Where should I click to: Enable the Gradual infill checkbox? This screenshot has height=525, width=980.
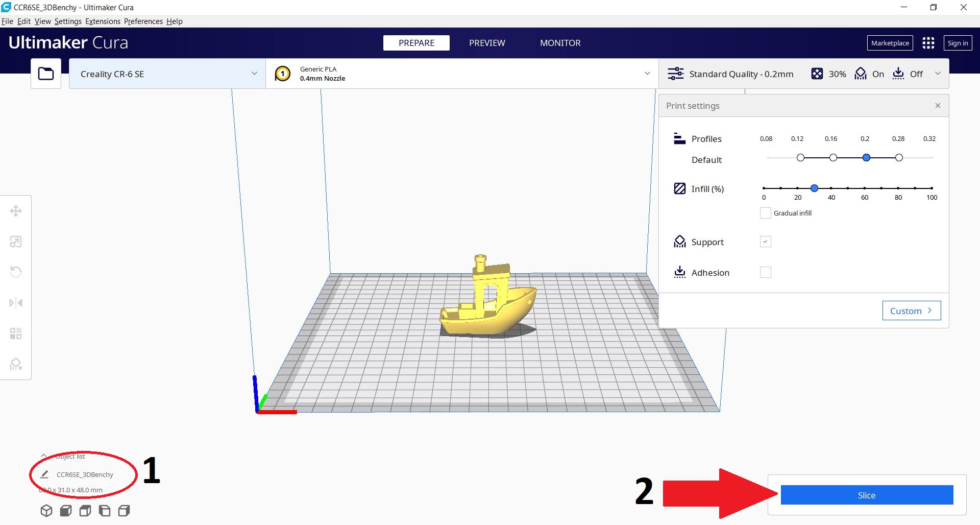pyautogui.click(x=765, y=213)
